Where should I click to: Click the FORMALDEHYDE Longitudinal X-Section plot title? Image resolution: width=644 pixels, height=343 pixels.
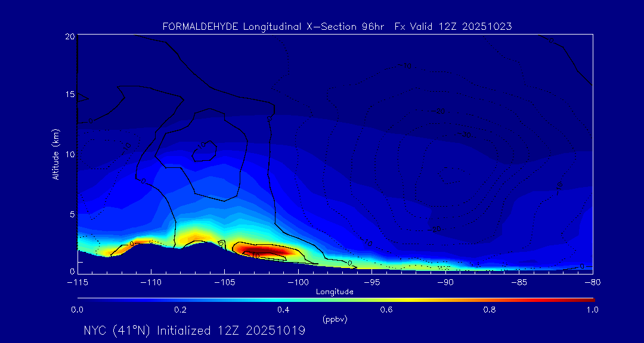coord(337,27)
